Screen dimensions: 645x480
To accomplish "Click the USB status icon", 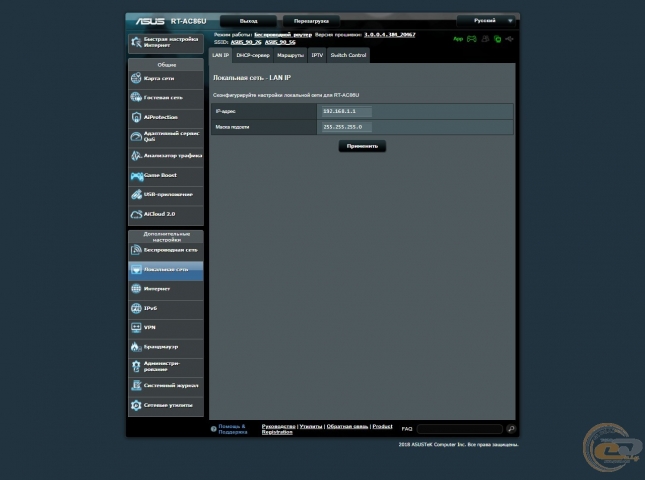I will (509, 39).
